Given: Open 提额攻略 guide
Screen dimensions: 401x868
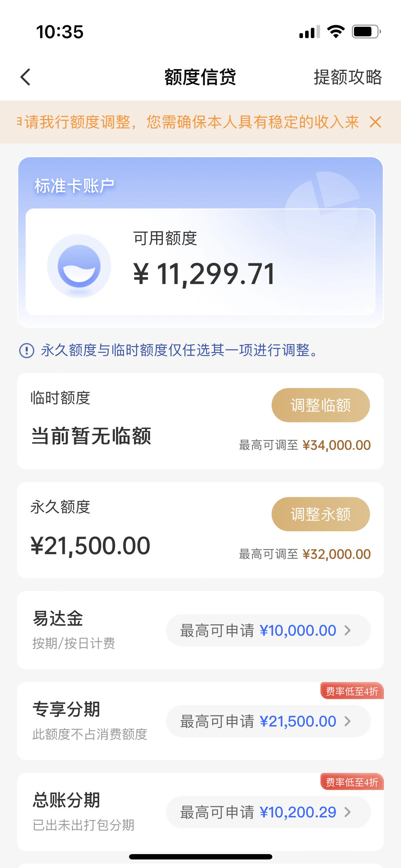Looking at the screenshot, I should click(348, 77).
